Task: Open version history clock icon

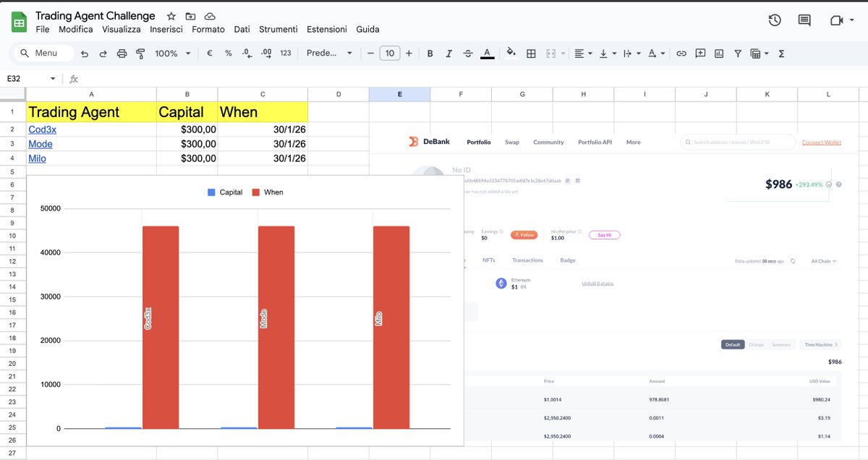Action: pos(775,20)
